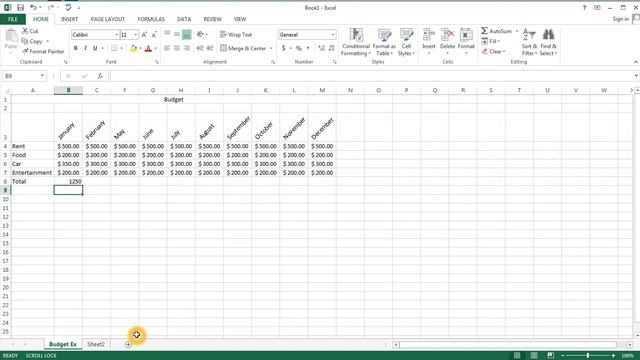Screen dimensions: 640x360
Task: Open Cell Styles gallery
Action: tap(406, 42)
